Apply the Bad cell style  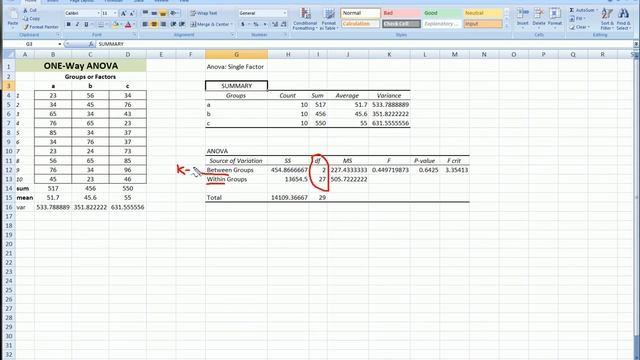tap(401, 13)
